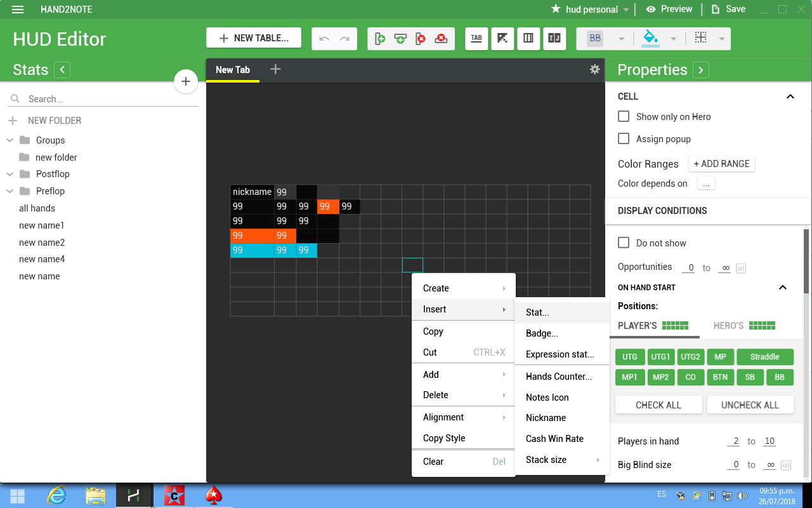Click the NEW TABLE... button

coord(254,38)
